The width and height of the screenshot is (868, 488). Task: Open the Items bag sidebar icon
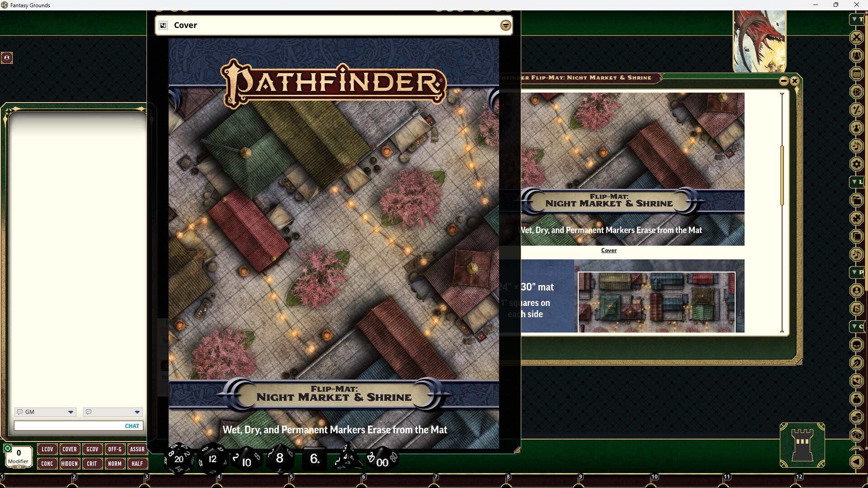click(857, 399)
